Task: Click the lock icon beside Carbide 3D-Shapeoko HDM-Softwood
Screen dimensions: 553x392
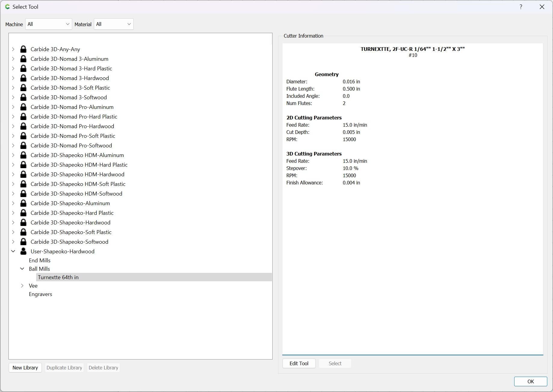Action: pyautogui.click(x=23, y=193)
